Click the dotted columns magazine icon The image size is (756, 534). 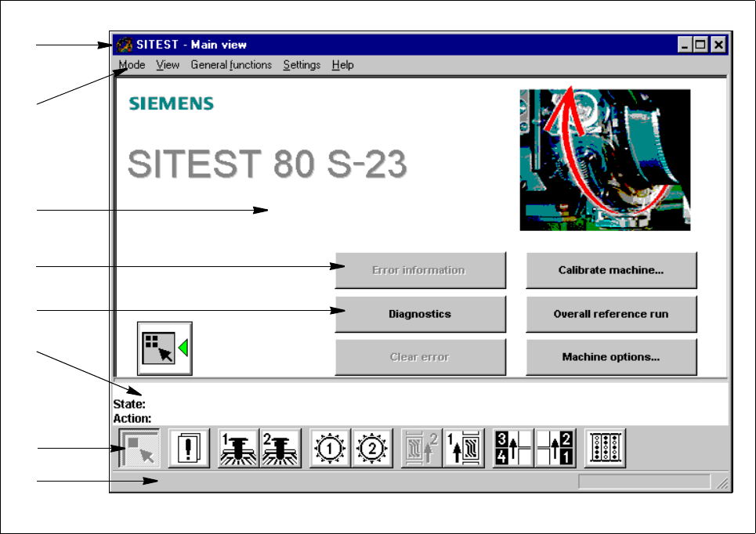pyautogui.click(x=605, y=448)
